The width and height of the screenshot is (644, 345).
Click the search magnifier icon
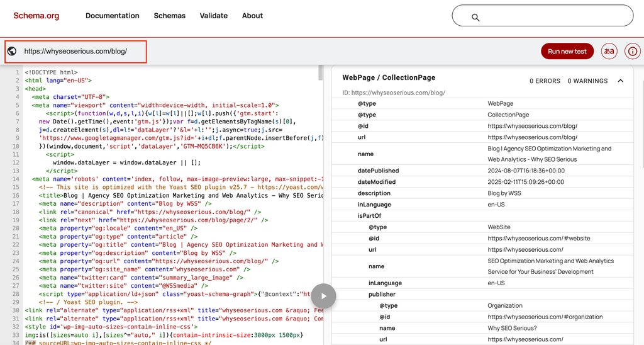(x=475, y=17)
